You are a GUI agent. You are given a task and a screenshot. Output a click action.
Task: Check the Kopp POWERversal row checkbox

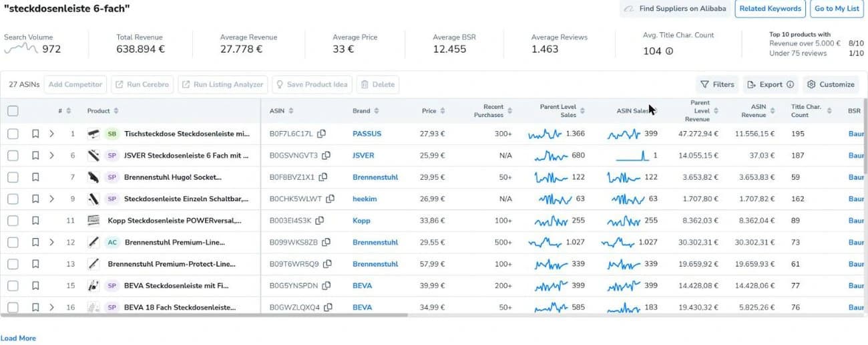click(13, 221)
